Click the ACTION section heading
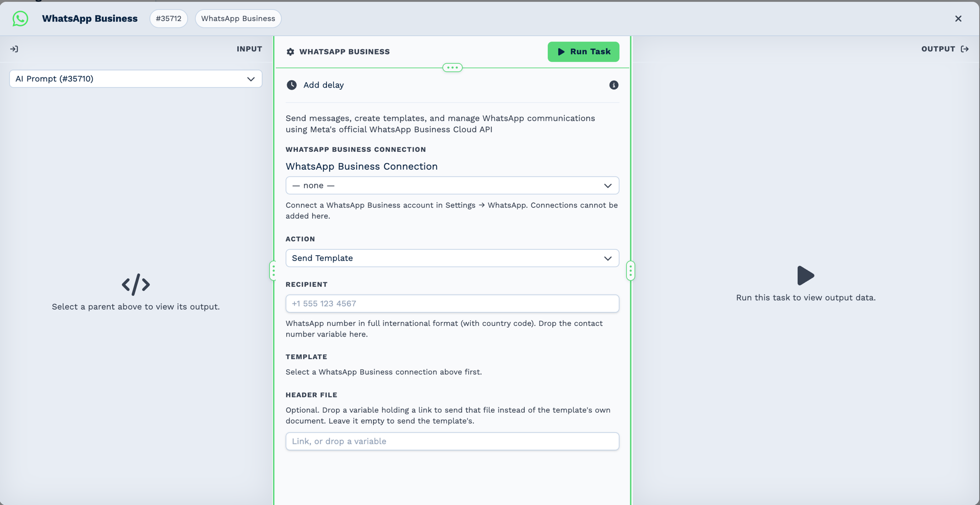Viewport: 980px width, 505px height. pos(300,239)
